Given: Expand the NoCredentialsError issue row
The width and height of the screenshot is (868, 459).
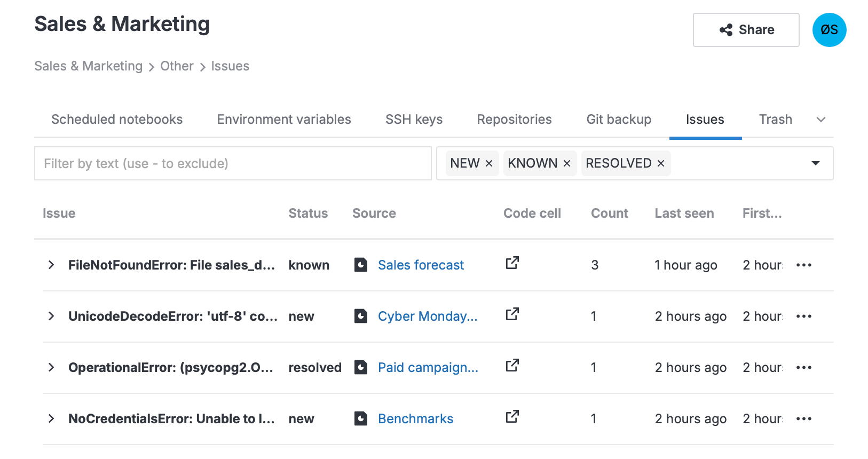Looking at the screenshot, I should coord(51,419).
